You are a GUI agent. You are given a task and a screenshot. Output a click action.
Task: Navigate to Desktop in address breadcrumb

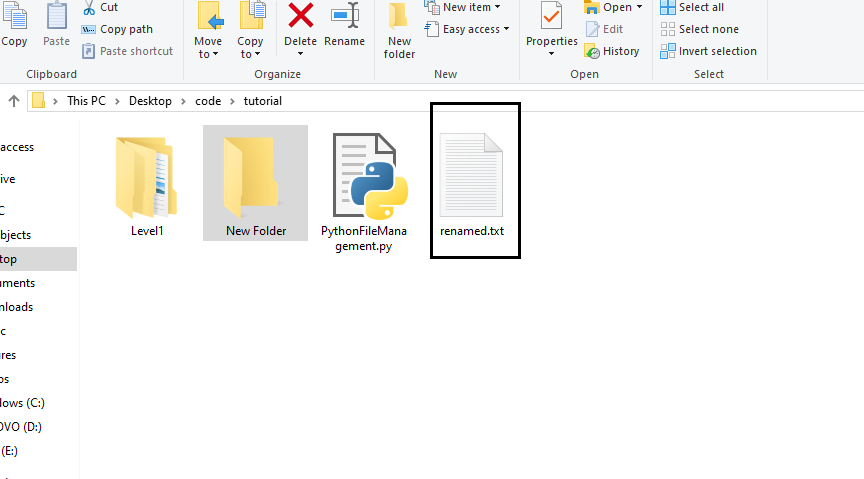click(x=150, y=101)
